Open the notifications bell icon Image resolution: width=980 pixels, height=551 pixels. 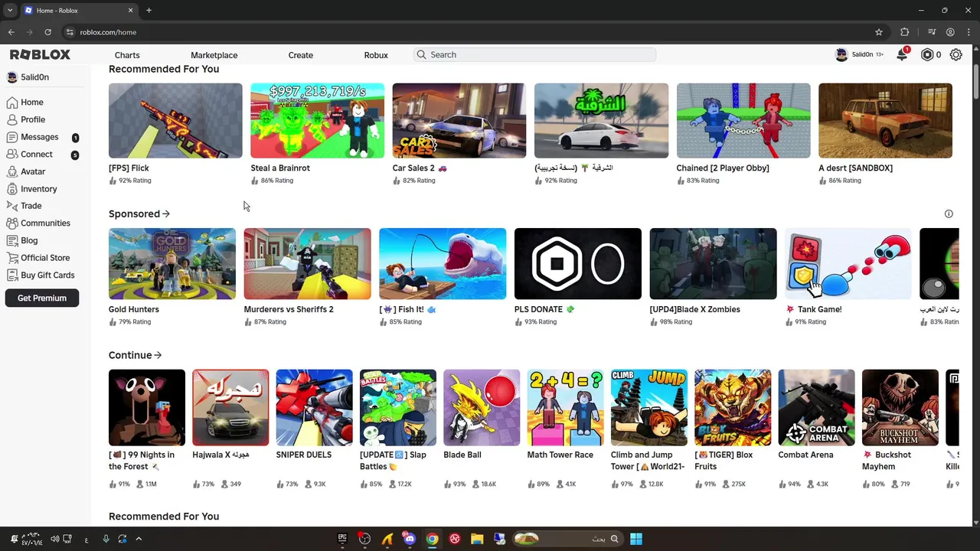[903, 54]
